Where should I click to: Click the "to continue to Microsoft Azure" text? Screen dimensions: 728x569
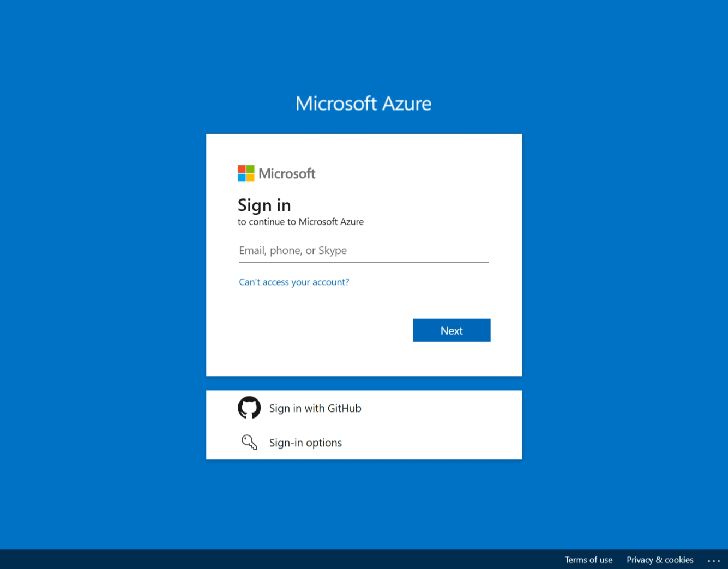[300, 222]
